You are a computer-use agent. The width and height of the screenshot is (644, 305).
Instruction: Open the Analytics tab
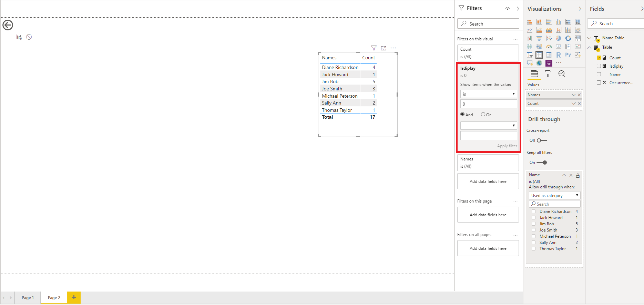click(x=562, y=74)
